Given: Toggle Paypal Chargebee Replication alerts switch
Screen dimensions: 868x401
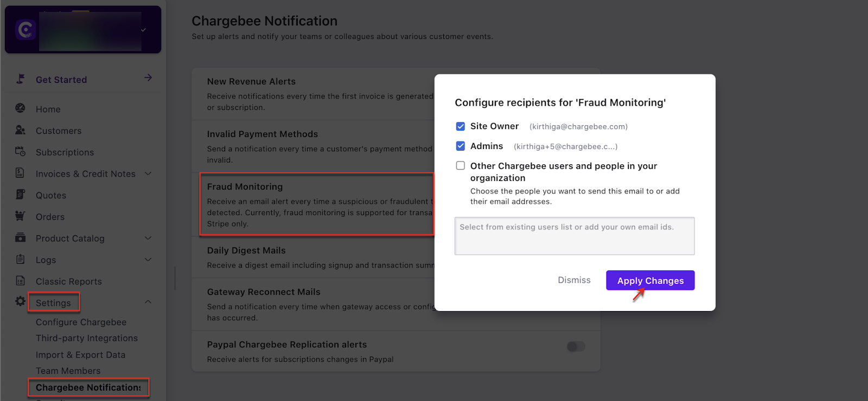Looking at the screenshot, I should [576, 346].
